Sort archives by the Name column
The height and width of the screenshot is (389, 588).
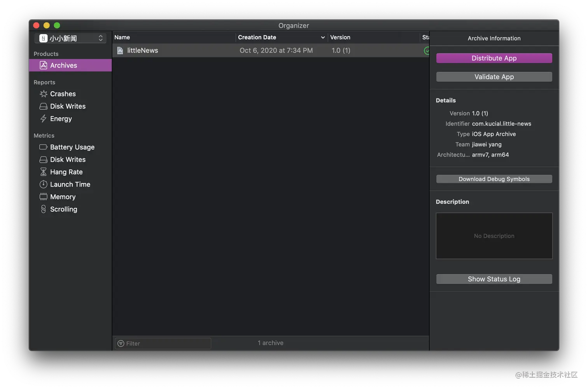click(x=174, y=37)
